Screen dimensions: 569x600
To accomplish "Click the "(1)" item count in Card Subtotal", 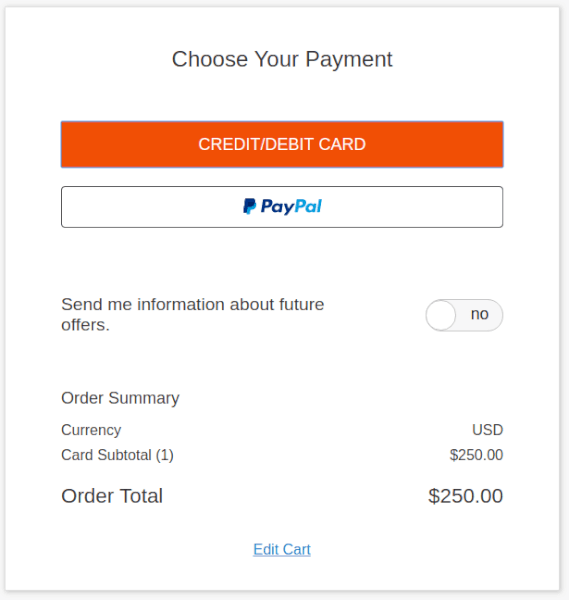I will (165, 455).
